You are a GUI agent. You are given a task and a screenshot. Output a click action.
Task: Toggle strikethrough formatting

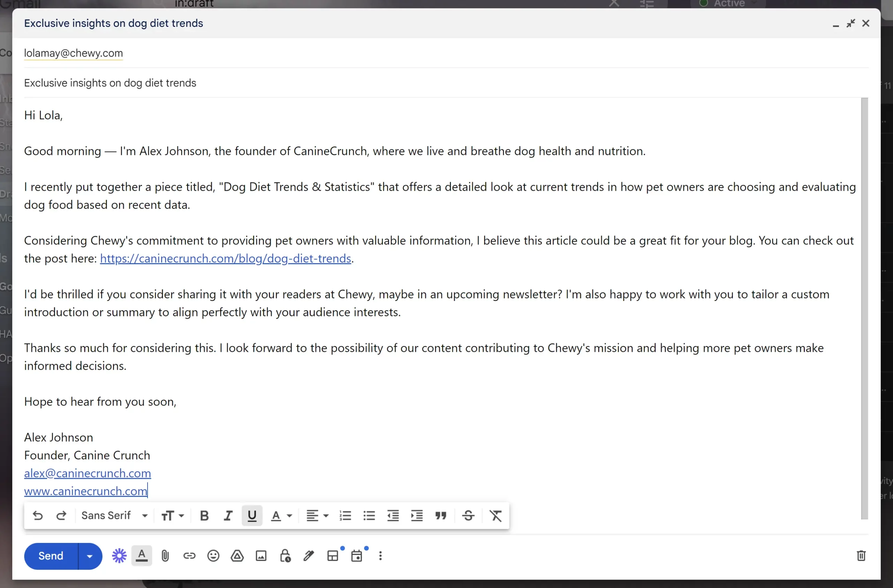[468, 515]
